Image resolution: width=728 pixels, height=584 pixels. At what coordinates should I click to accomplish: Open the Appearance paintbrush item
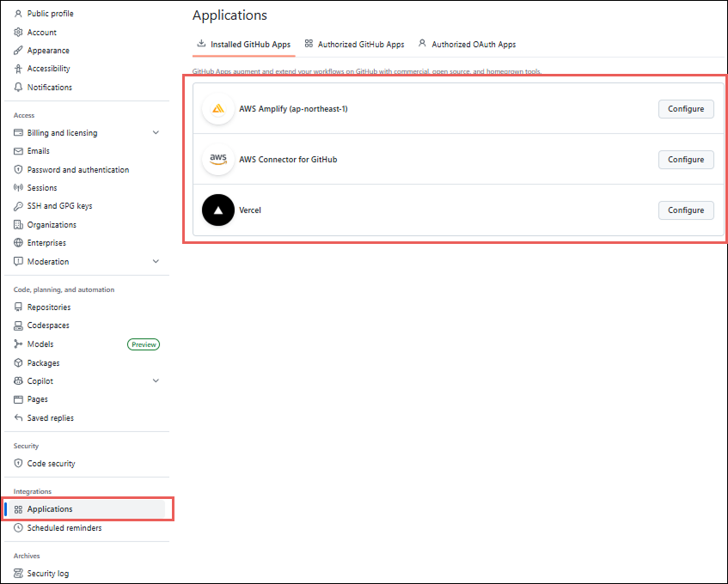coord(48,51)
